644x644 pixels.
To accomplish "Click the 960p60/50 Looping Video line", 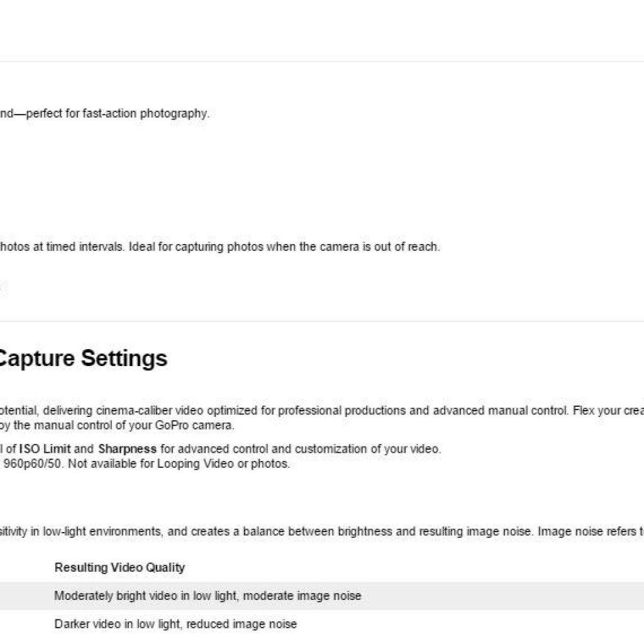I will point(145,464).
